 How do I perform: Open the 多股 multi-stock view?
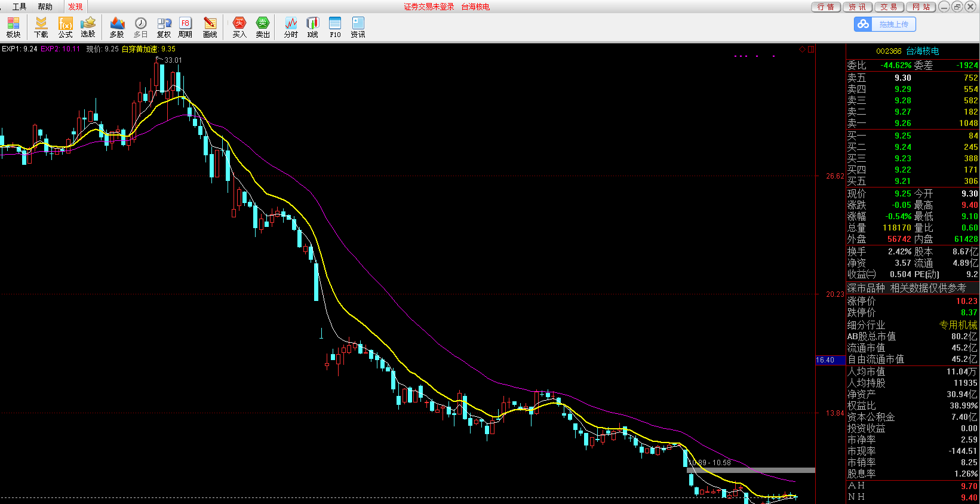[117, 27]
